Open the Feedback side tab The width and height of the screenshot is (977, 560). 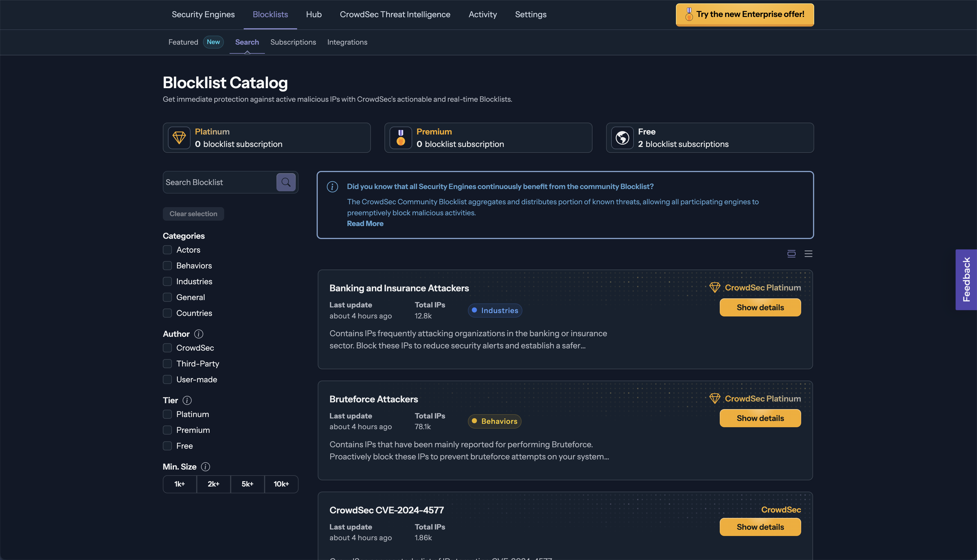point(966,280)
